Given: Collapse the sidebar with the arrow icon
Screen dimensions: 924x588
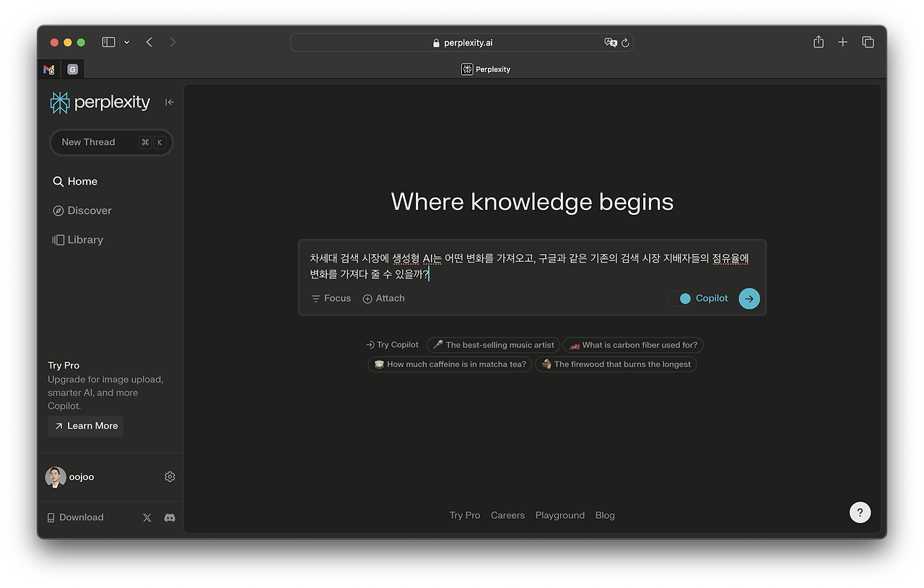Looking at the screenshot, I should pyautogui.click(x=170, y=102).
